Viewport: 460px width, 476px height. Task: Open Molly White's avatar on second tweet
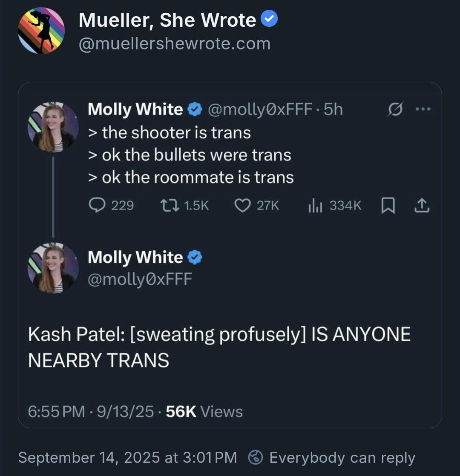(x=53, y=268)
